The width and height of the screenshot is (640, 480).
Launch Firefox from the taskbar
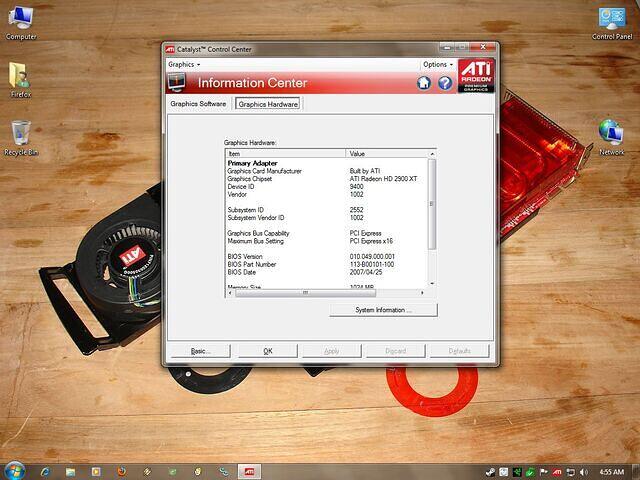click(x=122, y=472)
